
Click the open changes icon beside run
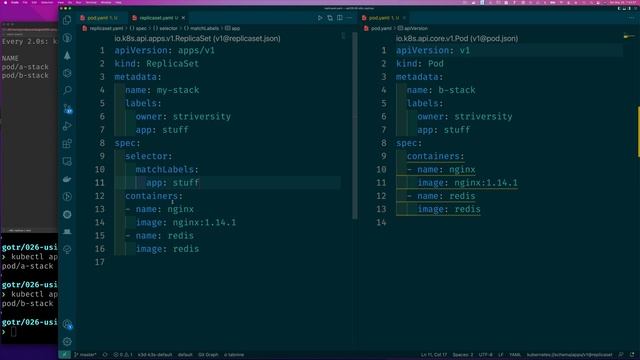330,18
